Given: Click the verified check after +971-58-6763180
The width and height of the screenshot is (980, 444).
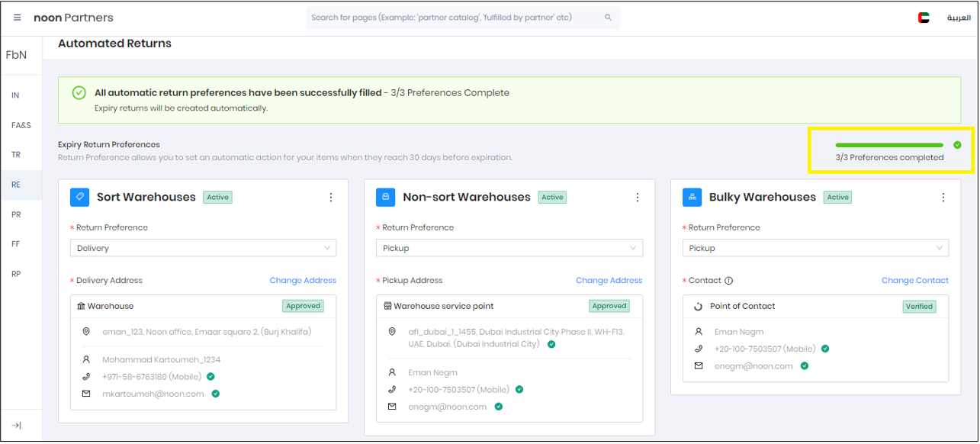Looking at the screenshot, I should point(210,376).
